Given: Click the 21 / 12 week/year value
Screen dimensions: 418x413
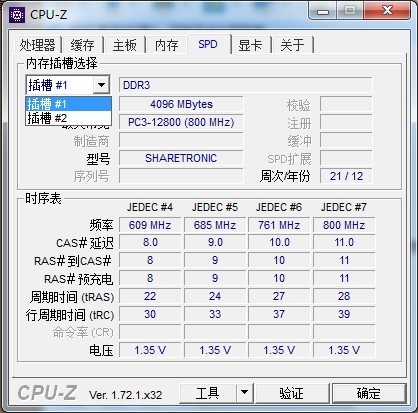Looking at the screenshot, I should 346,176.
